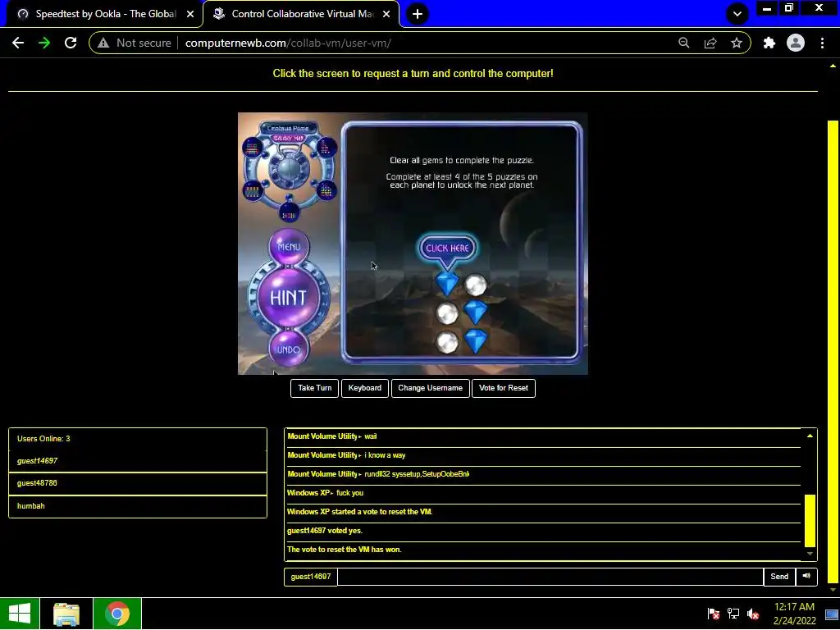840x630 pixels.
Task: Reload the current page
Action: point(71,43)
